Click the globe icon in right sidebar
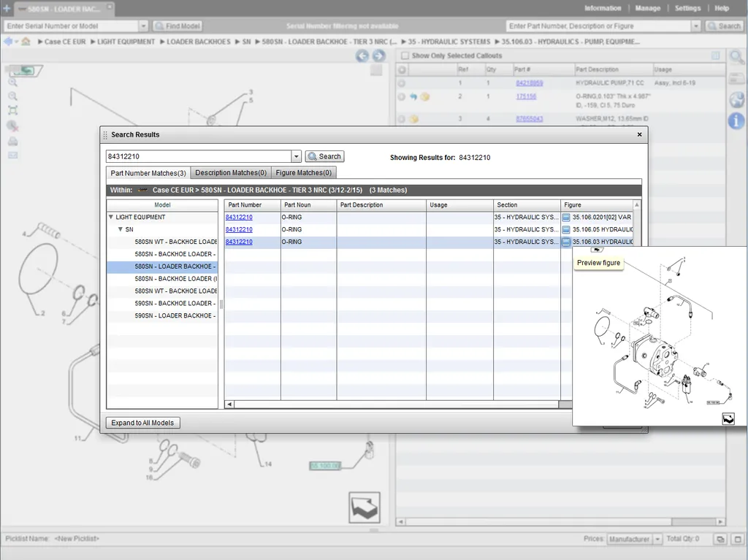 (x=736, y=99)
